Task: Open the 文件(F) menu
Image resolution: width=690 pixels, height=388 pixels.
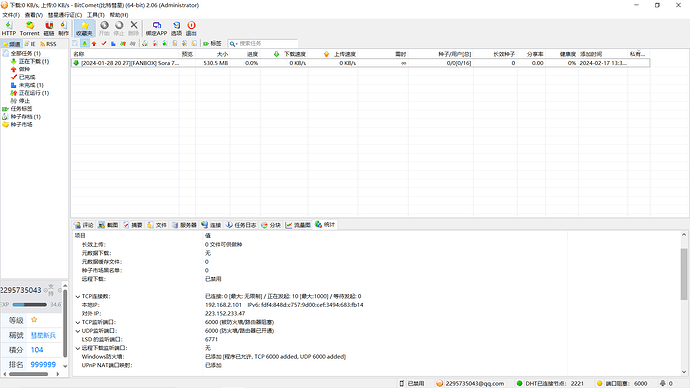Action: pos(11,15)
